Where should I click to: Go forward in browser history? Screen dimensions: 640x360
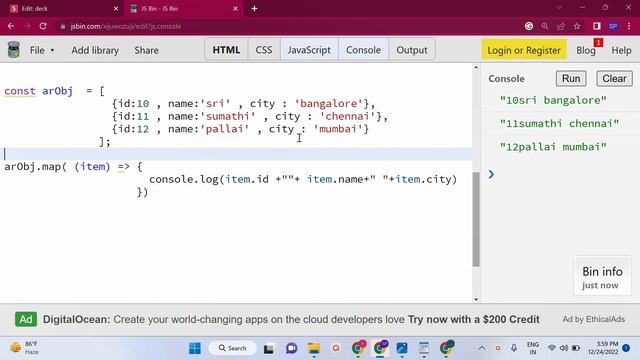[27, 26]
